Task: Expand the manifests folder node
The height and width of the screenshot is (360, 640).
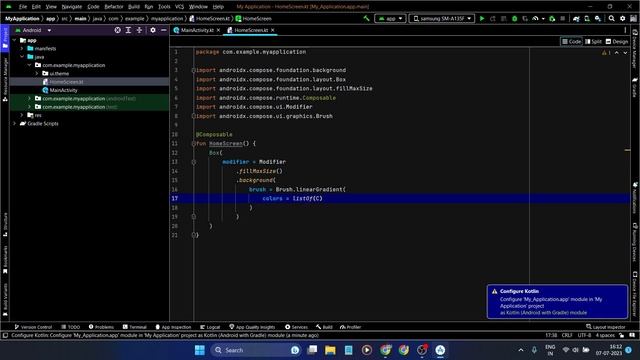Action: [x=22, y=49]
